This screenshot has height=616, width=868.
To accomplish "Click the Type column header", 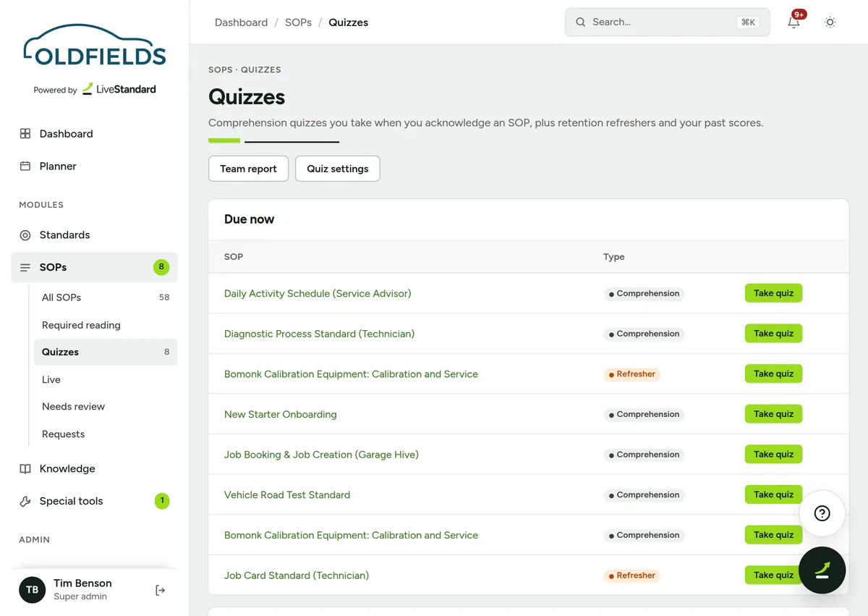I will 614,257.
